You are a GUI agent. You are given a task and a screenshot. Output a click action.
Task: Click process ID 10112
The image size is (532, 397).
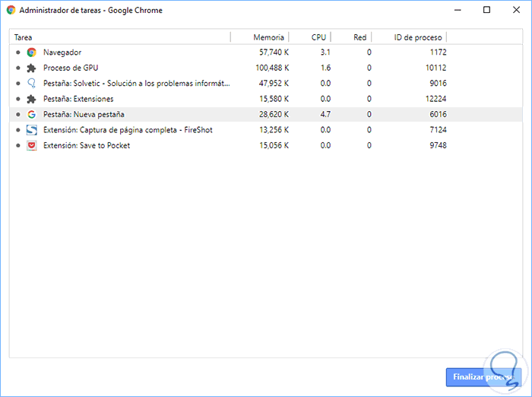point(436,68)
